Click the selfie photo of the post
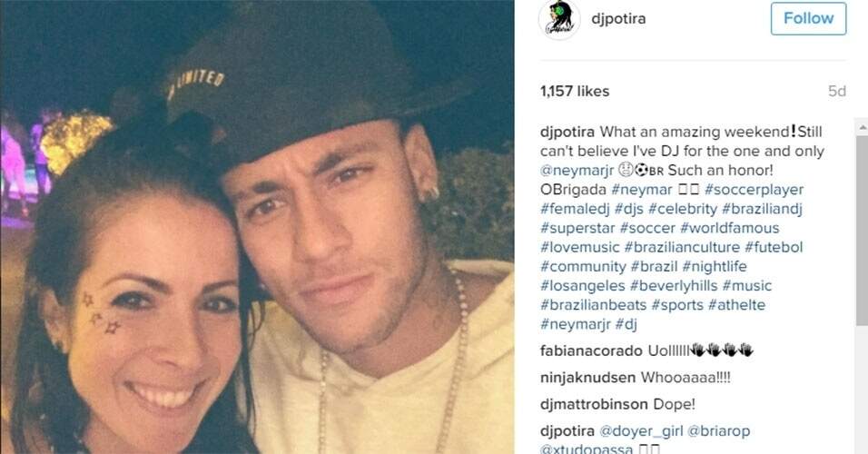Image resolution: width=868 pixels, height=454 pixels. 257,227
